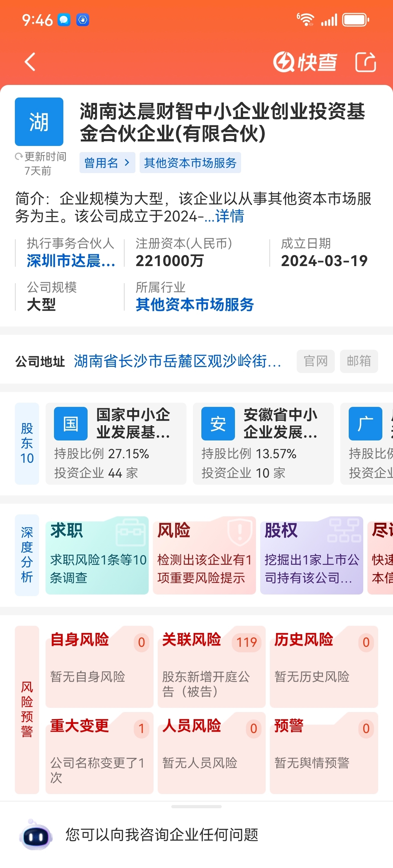The height and width of the screenshot is (868, 393).
Task: Open the 关联风险 119 card
Action: coord(211,667)
